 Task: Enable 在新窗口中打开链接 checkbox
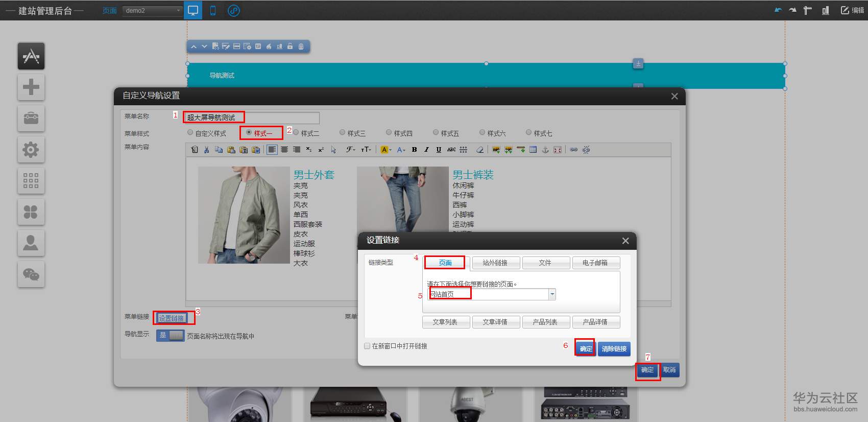[x=367, y=346]
